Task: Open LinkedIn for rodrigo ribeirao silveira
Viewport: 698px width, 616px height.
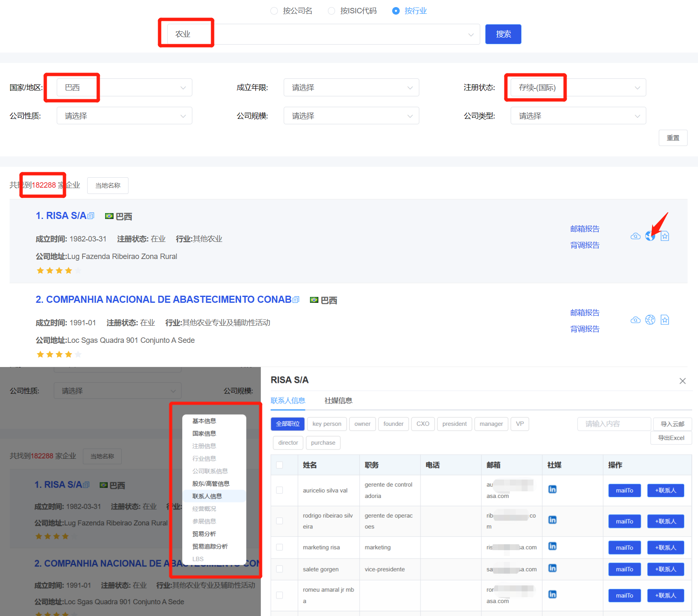Action: 552,520
